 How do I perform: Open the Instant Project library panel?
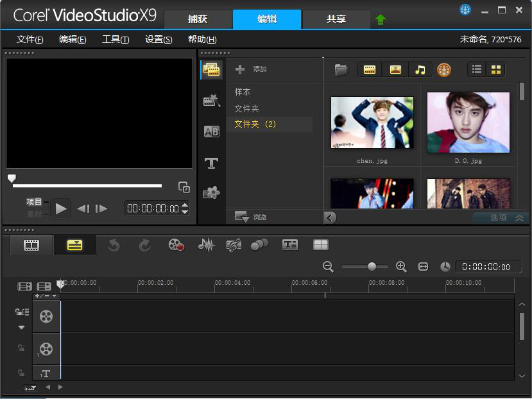click(x=211, y=100)
